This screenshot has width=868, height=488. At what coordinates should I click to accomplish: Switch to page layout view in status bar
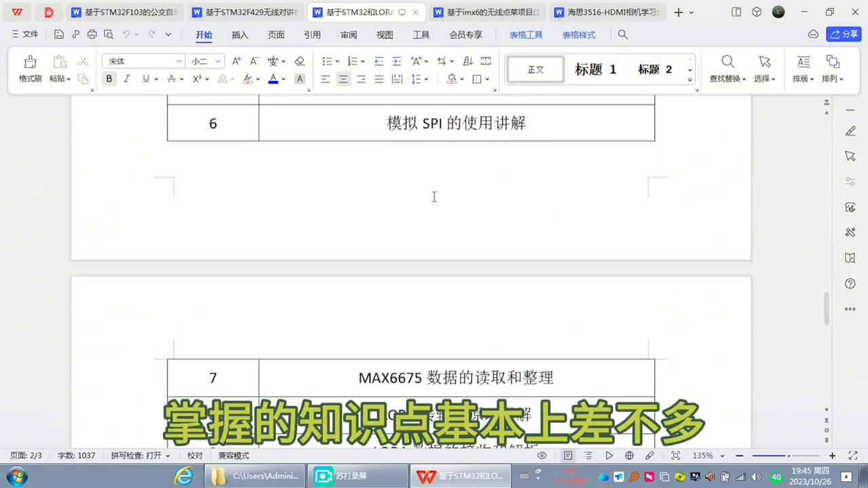click(568, 456)
